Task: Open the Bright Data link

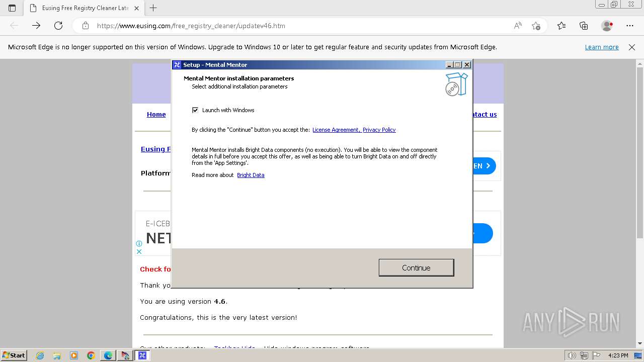Action: [251, 175]
